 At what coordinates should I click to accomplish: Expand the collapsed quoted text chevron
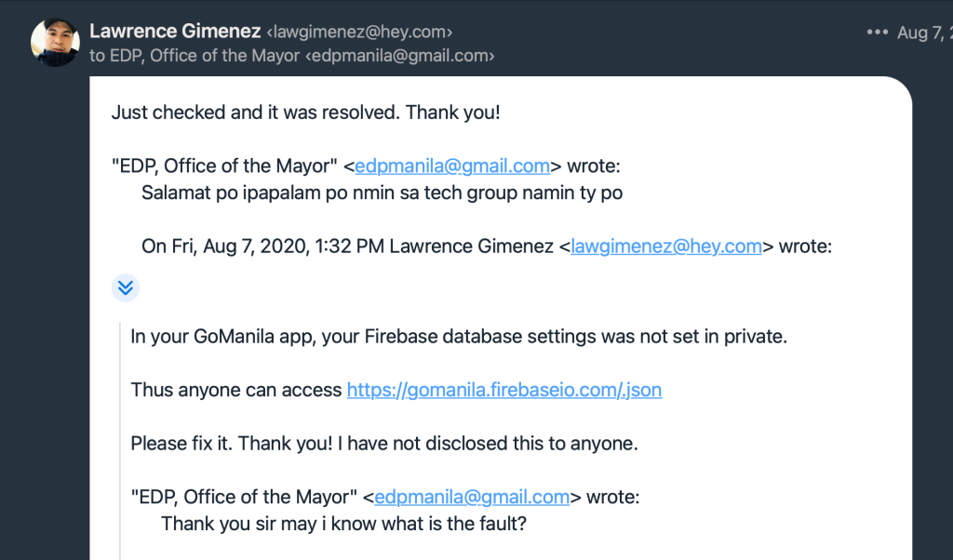pos(126,288)
